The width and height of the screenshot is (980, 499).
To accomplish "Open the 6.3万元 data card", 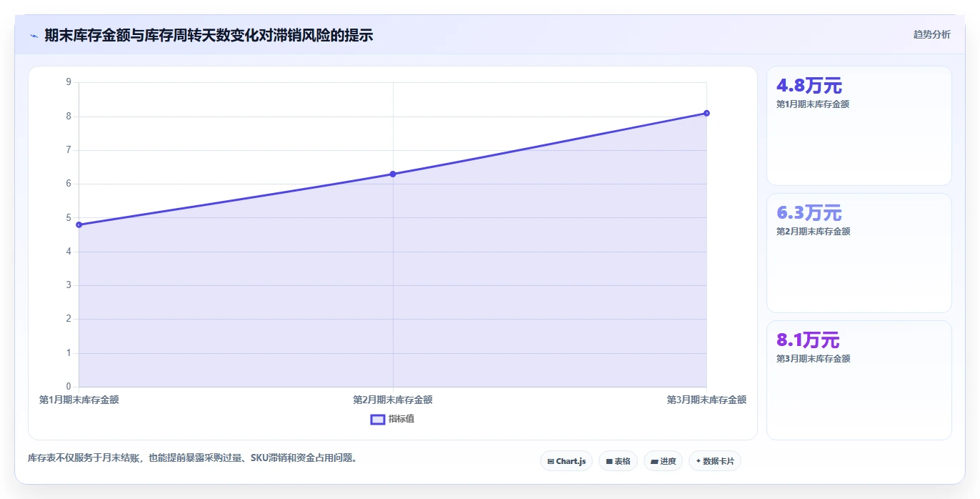I will 859,253.
